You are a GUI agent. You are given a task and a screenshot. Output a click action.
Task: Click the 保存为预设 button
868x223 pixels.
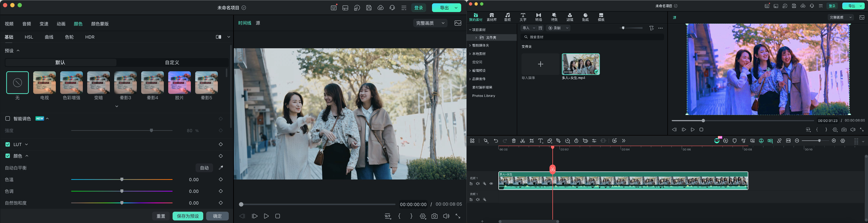click(188, 216)
